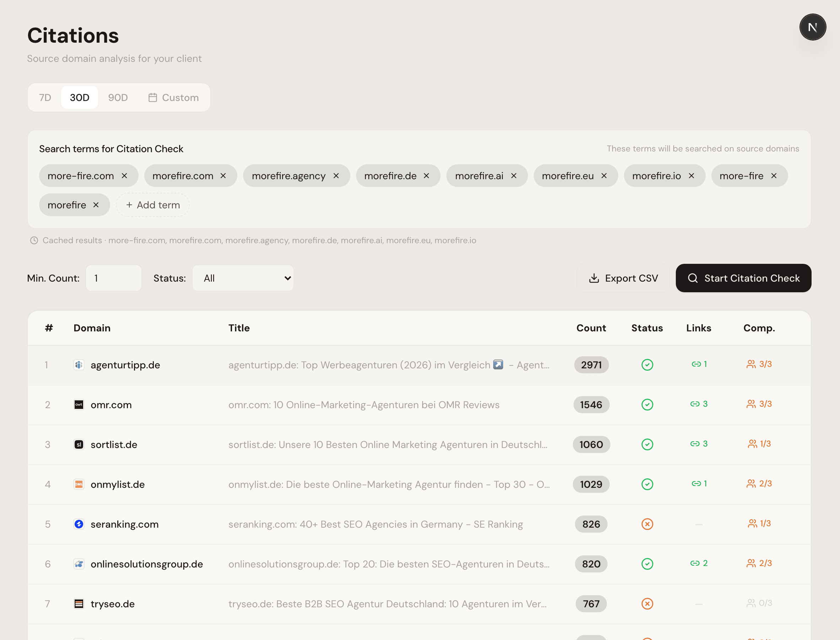Image resolution: width=840 pixels, height=640 pixels.
Task: Remove the morefire.io term
Action: coord(691,176)
